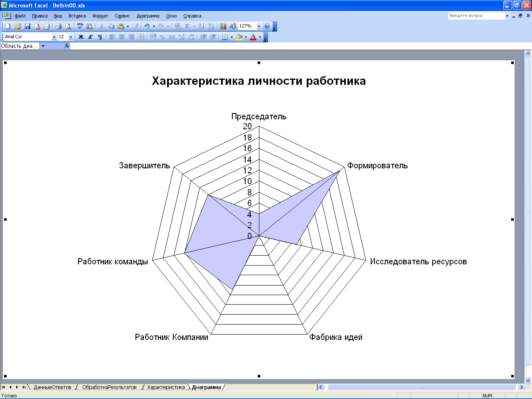Click the Decrease Decimal icon
This screenshot has width=532, height=399.
point(191,37)
